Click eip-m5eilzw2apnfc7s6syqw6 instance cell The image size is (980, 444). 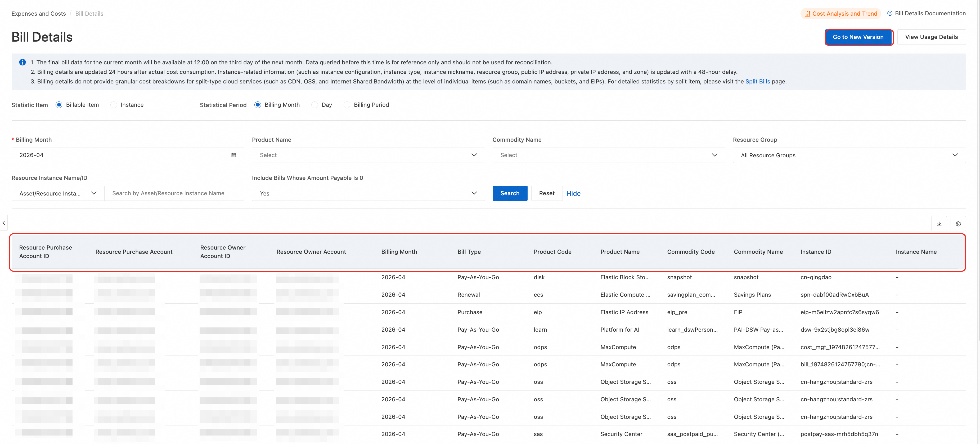click(839, 312)
